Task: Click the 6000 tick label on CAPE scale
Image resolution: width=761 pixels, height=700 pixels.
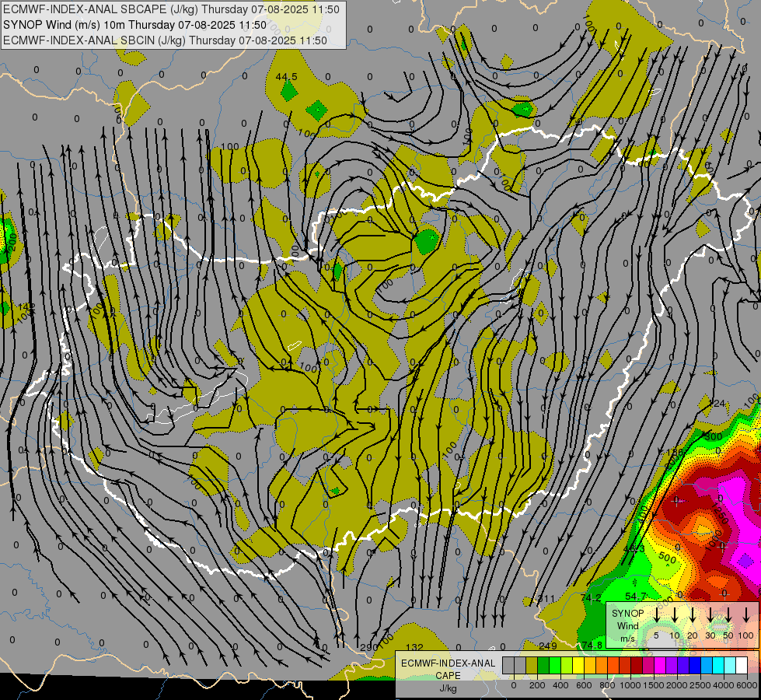Action: [747, 685]
